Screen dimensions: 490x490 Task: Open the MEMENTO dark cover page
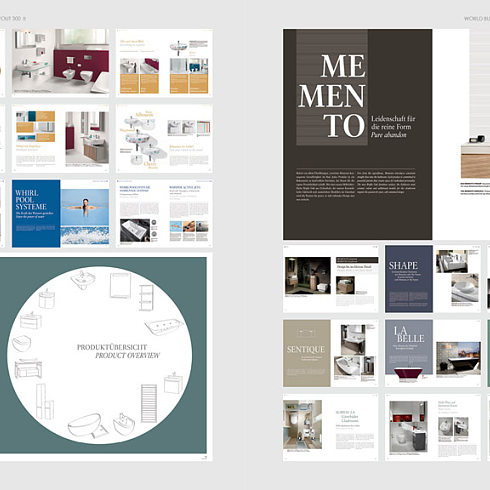pos(358,134)
